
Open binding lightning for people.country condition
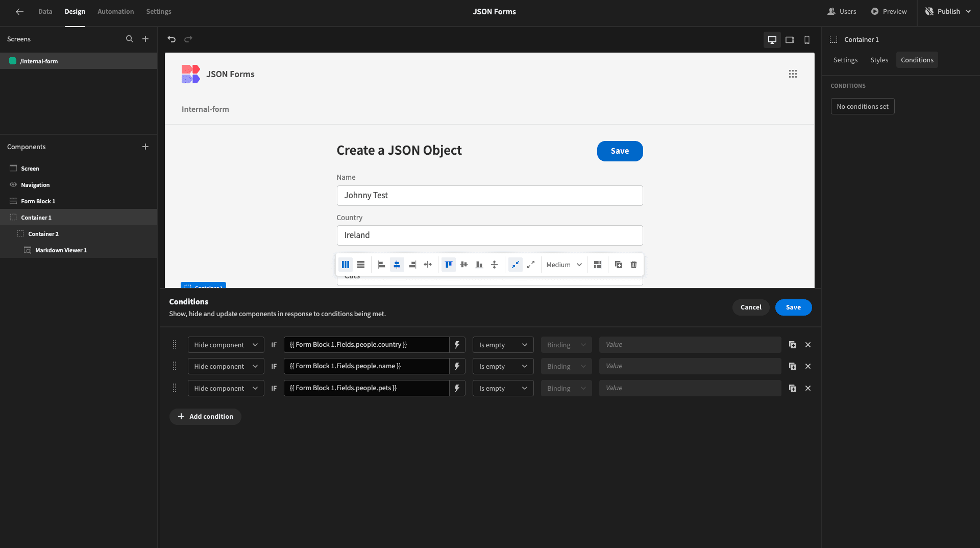click(x=457, y=345)
